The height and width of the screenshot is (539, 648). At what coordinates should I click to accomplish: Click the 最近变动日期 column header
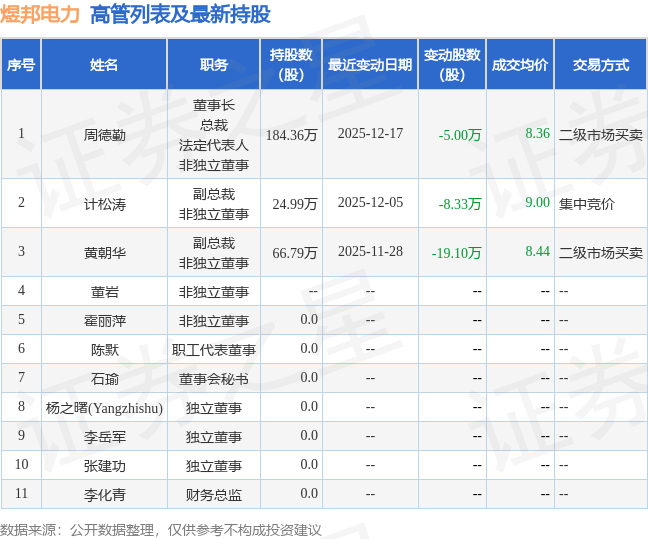(x=370, y=64)
